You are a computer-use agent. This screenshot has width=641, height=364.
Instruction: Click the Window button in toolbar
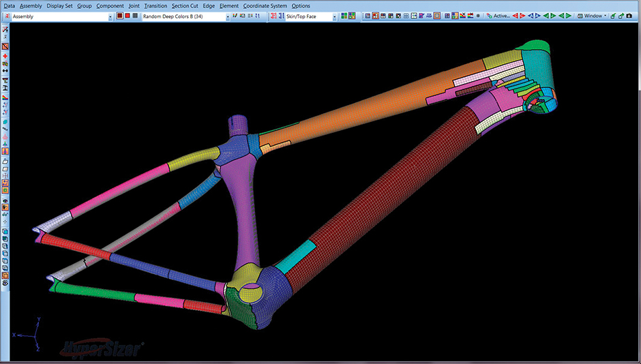pos(593,16)
